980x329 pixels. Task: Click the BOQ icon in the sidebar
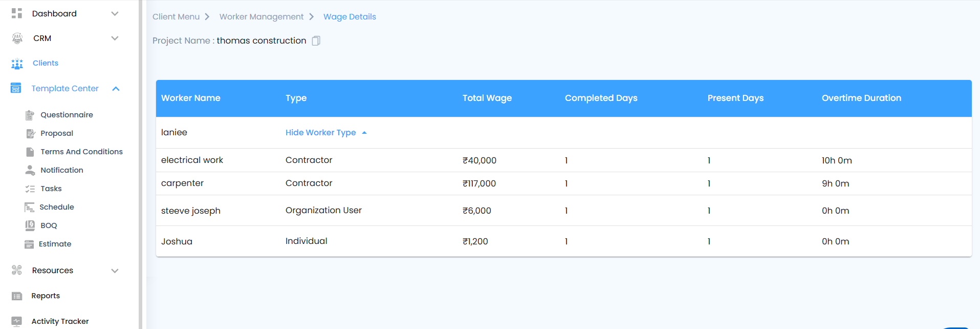click(x=30, y=225)
